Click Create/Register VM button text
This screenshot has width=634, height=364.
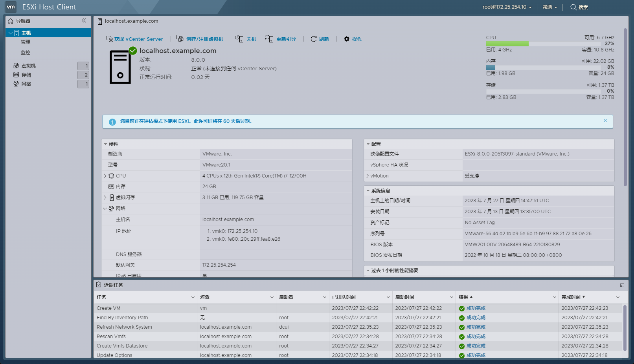click(x=204, y=39)
